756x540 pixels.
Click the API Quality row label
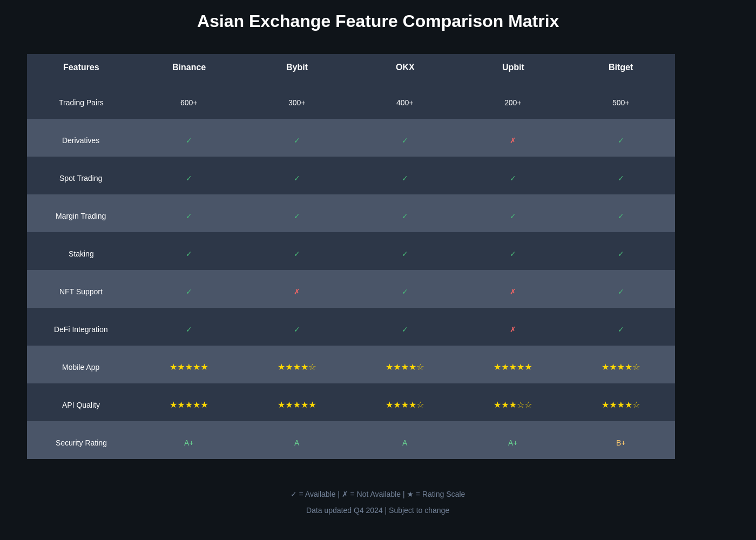click(81, 405)
